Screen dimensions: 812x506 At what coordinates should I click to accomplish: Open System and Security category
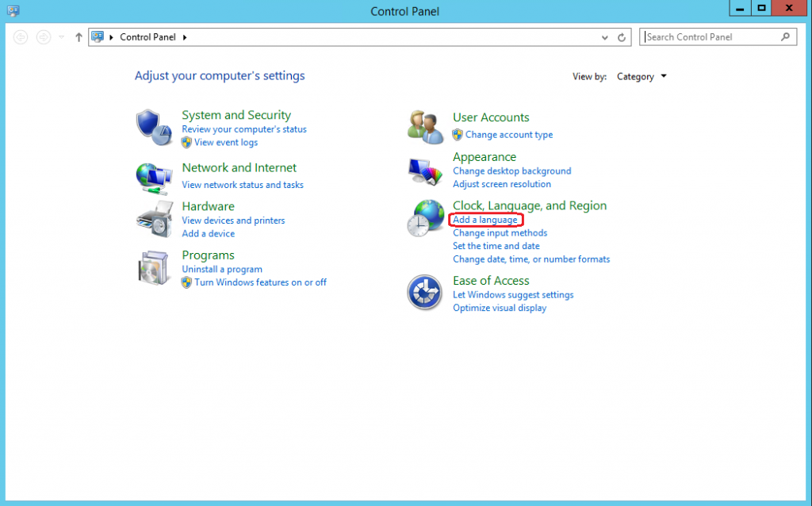click(236, 115)
